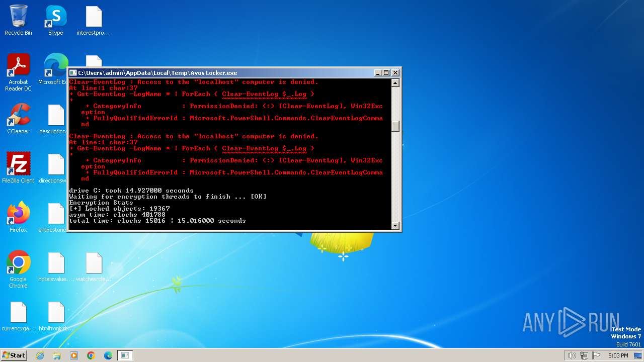The width and height of the screenshot is (644, 362).
Task: Open the Action Center flag icon
Action: [596, 355]
